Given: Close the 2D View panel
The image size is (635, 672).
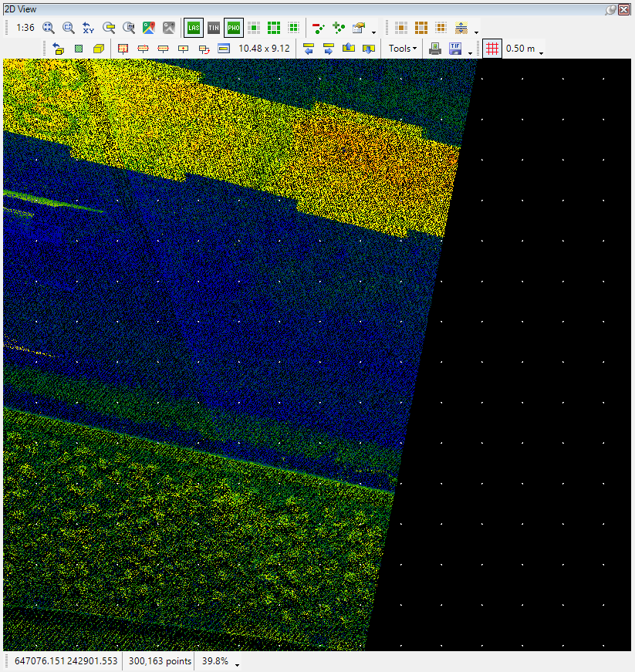Looking at the screenshot, I should (x=623, y=8).
